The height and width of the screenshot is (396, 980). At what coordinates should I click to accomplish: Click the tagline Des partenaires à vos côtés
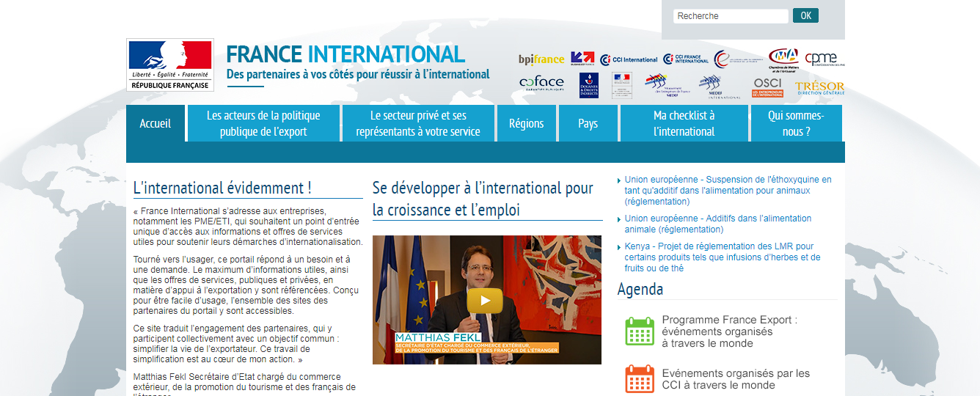click(x=358, y=74)
